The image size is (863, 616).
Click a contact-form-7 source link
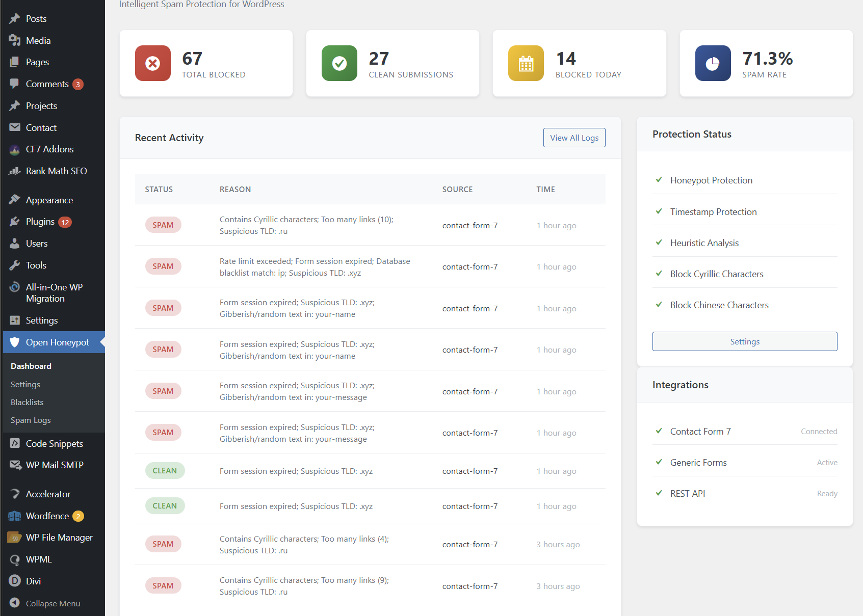[469, 225]
